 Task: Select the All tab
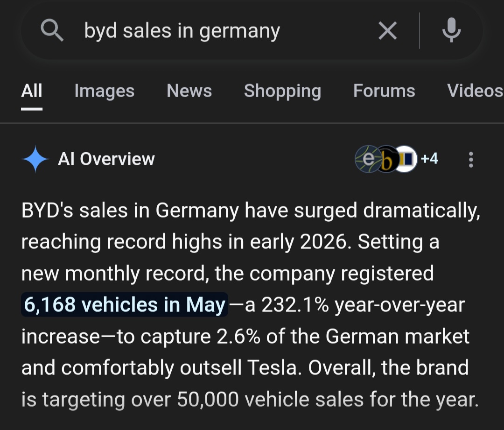[32, 91]
